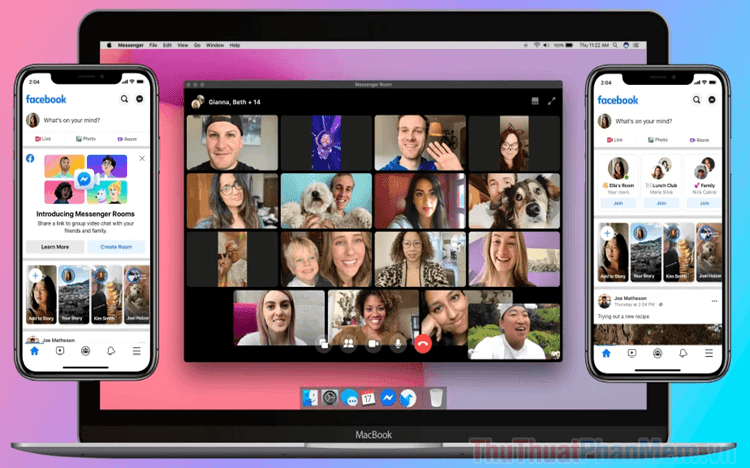750x468 pixels.
Task: Open Notifications bell on the left phone
Action: point(110,351)
